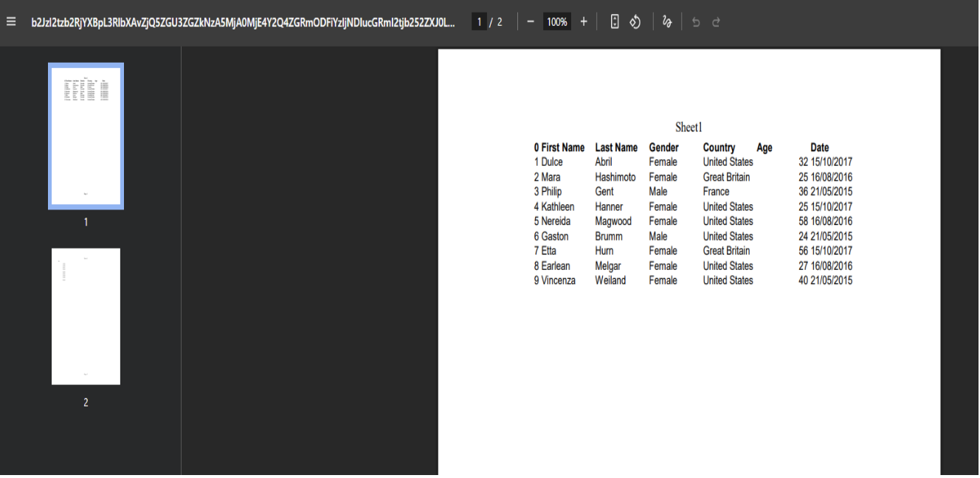Toggle the sidebar with the hamburger menu icon
Viewport: 980px width, 478px height.
point(11,22)
